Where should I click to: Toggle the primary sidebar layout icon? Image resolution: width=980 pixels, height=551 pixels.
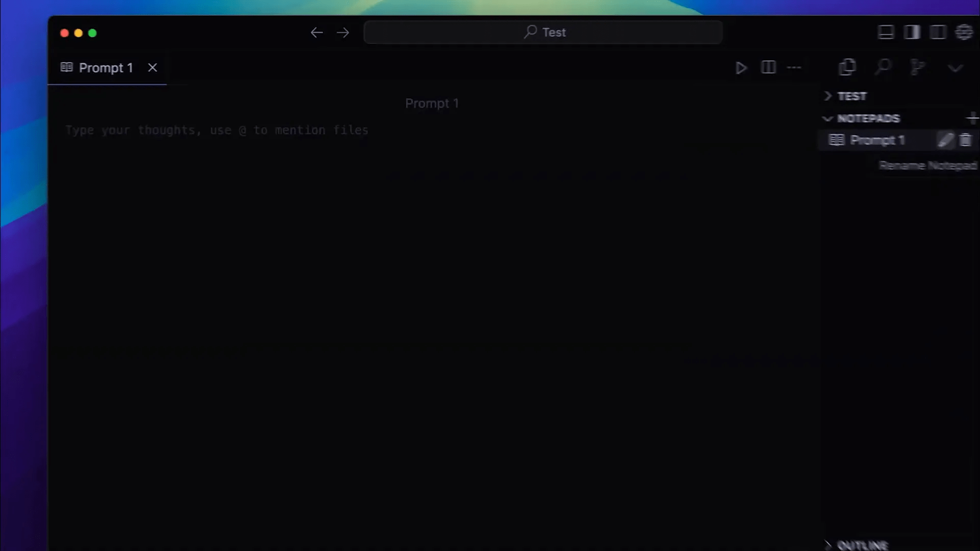912,32
